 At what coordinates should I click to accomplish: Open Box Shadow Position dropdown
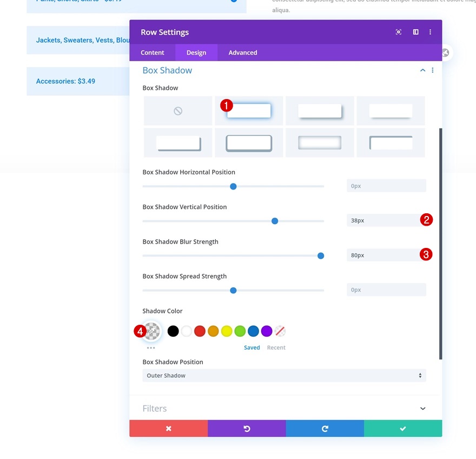pos(284,376)
